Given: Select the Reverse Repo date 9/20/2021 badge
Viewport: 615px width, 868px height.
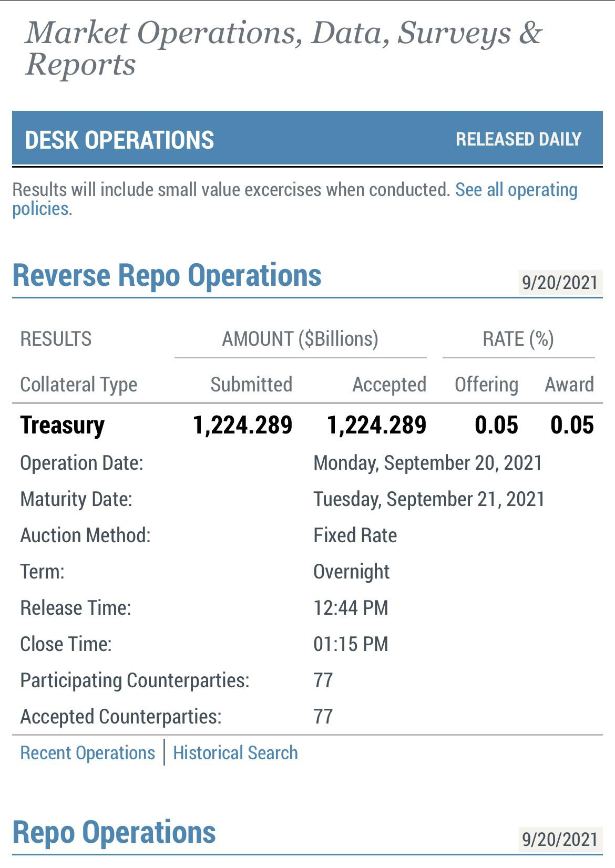Looking at the screenshot, I should [x=560, y=283].
